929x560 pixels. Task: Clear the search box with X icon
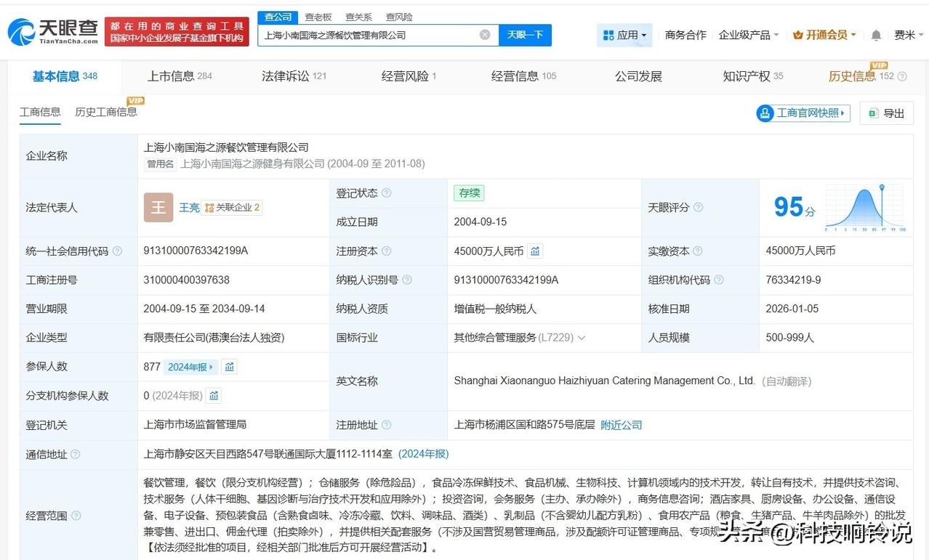point(485,35)
